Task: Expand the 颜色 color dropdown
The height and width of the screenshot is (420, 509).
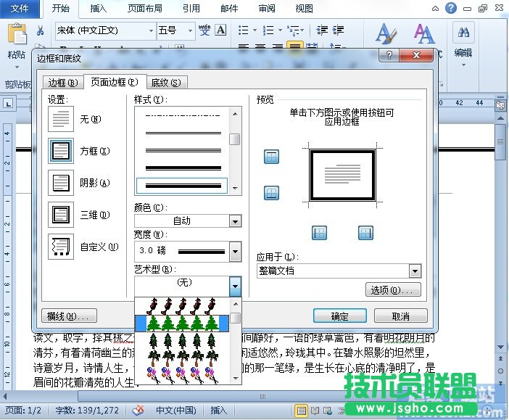Action: click(235, 221)
